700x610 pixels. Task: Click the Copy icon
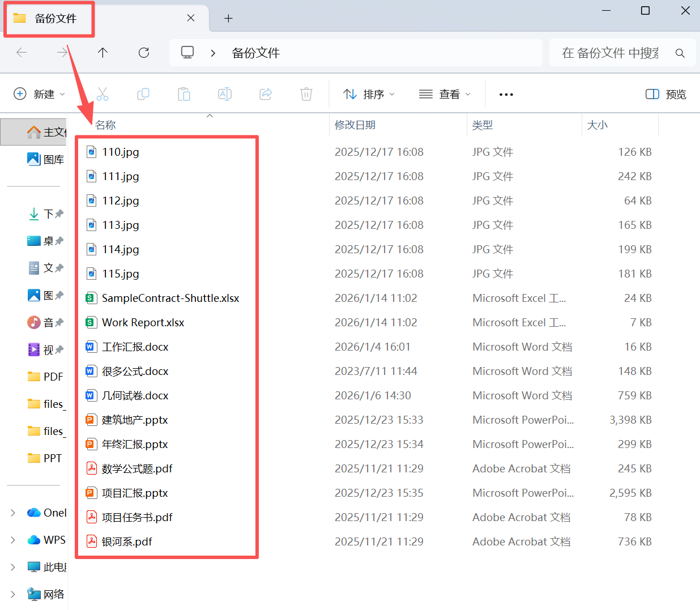point(143,94)
